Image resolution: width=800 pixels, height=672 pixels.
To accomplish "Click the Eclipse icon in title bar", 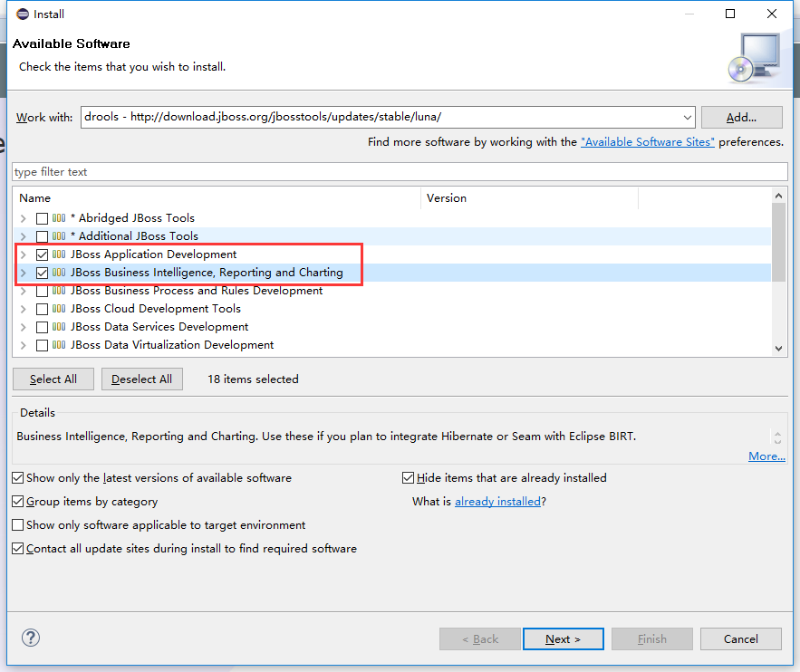I will tap(23, 14).
